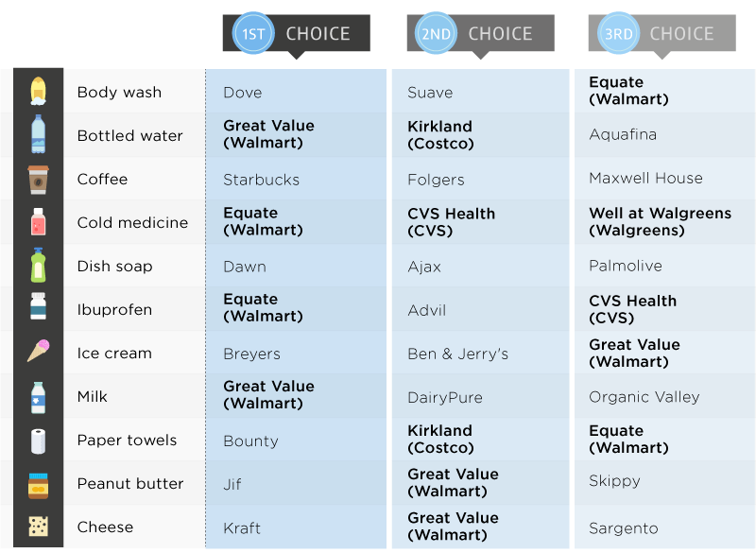
Task: Click the 3RD CHOICE column header
Action: tap(661, 34)
